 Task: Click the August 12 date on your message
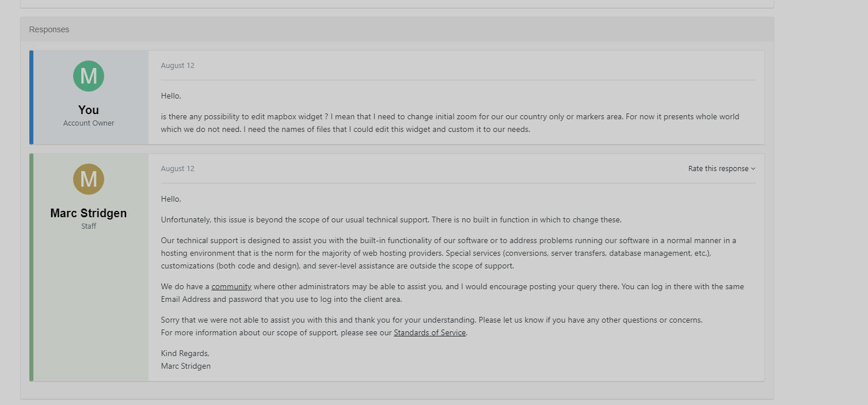[178, 66]
